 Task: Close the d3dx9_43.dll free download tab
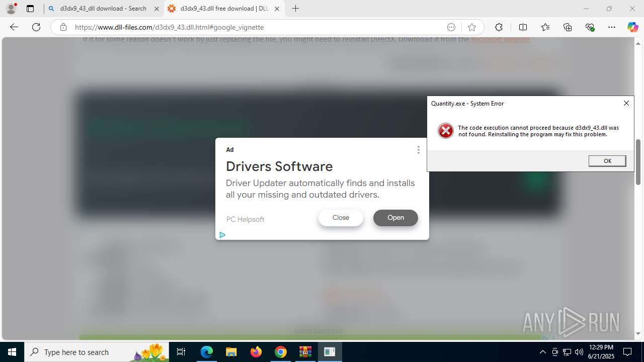(277, 9)
